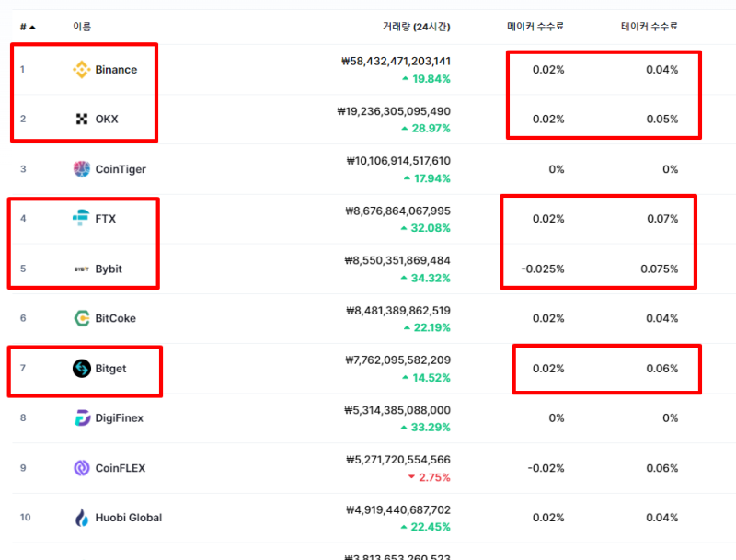Open the FTX exchange link
Screen dimensions: 736x560
click(106, 219)
